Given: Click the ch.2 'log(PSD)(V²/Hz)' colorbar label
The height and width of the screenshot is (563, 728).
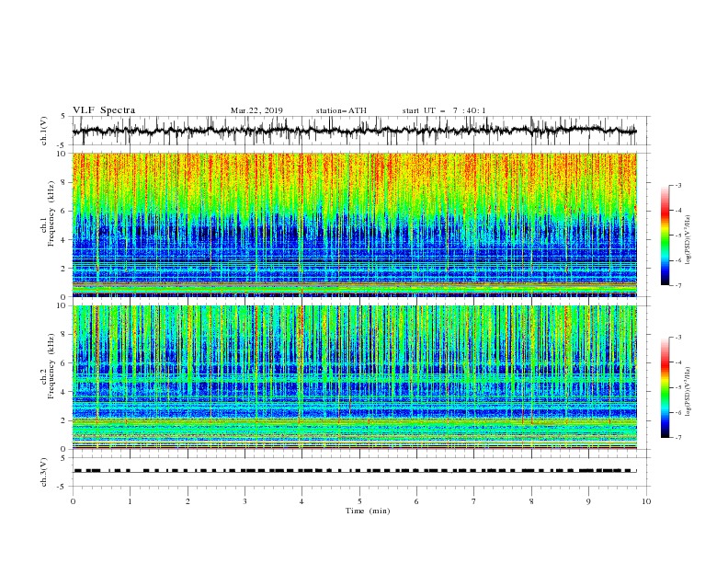Looking at the screenshot, I should click(x=688, y=392).
